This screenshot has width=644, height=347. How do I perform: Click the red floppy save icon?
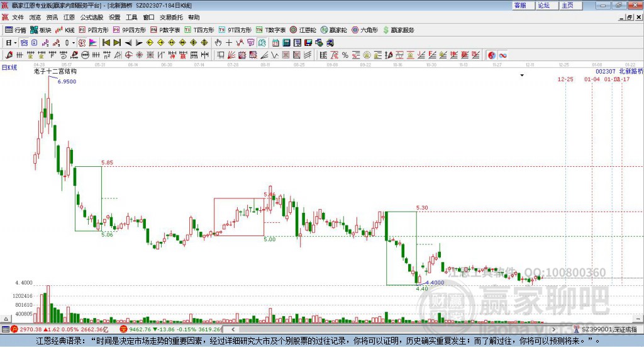[x=308, y=43]
